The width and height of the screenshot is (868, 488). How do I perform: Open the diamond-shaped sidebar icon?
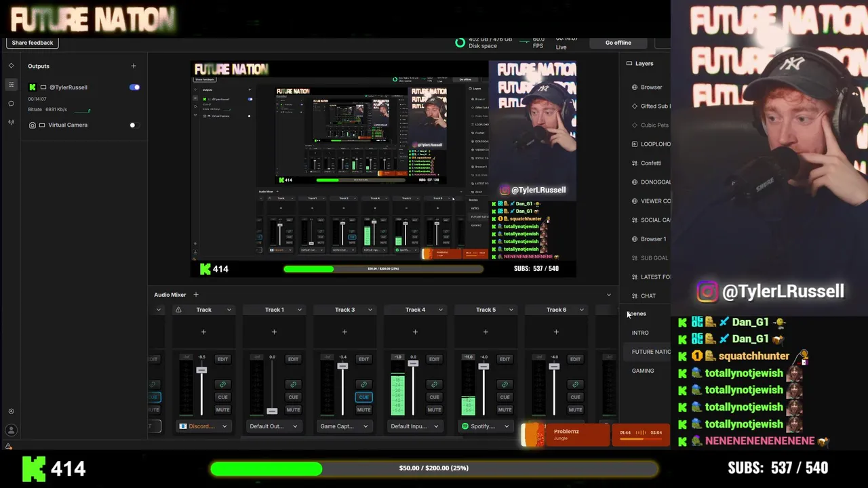[11, 66]
